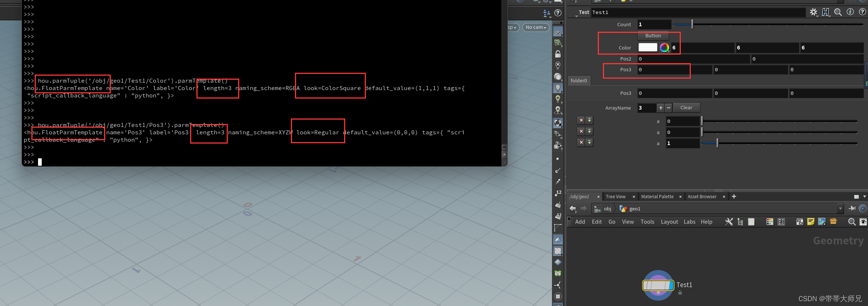Viewport: 868px width, 306px height.
Task: Select the folder0 parameter tab
Action: tap(579, 80)
